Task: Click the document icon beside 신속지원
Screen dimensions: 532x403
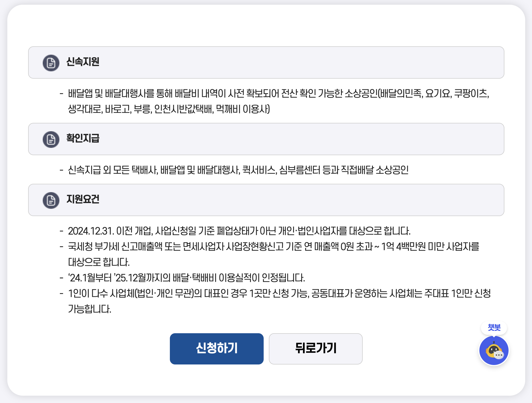Action: 51,63
